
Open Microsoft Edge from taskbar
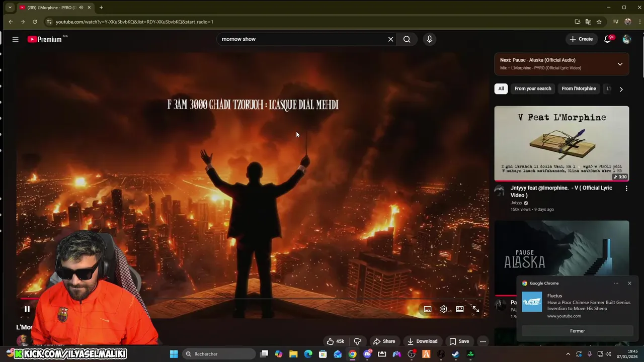tap(308, 354)
